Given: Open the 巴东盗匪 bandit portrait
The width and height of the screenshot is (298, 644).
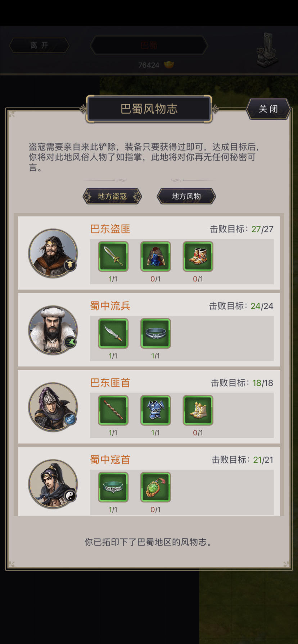Looking at the screenshot, I should click(x=53, y=253).
